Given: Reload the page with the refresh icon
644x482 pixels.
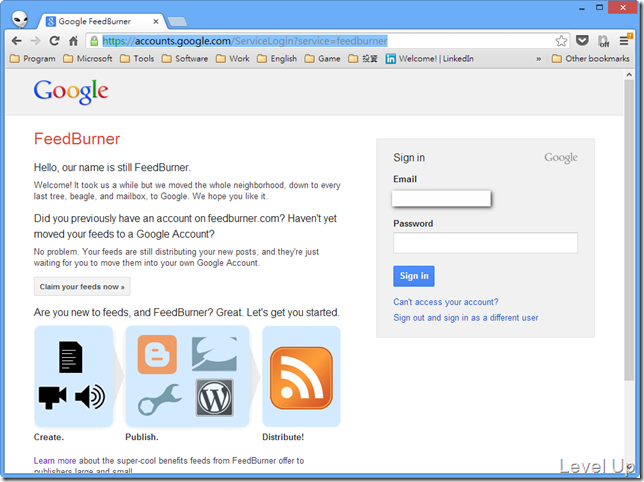Looking at the screenshot, I should point(54,41).
